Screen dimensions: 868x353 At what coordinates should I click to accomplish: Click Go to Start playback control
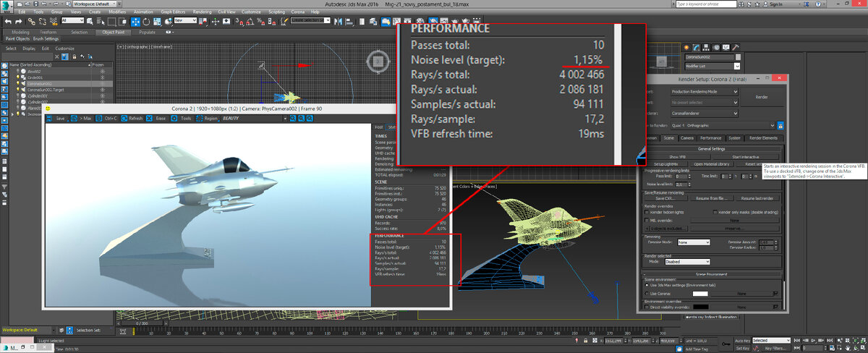[x=797, y=340]
